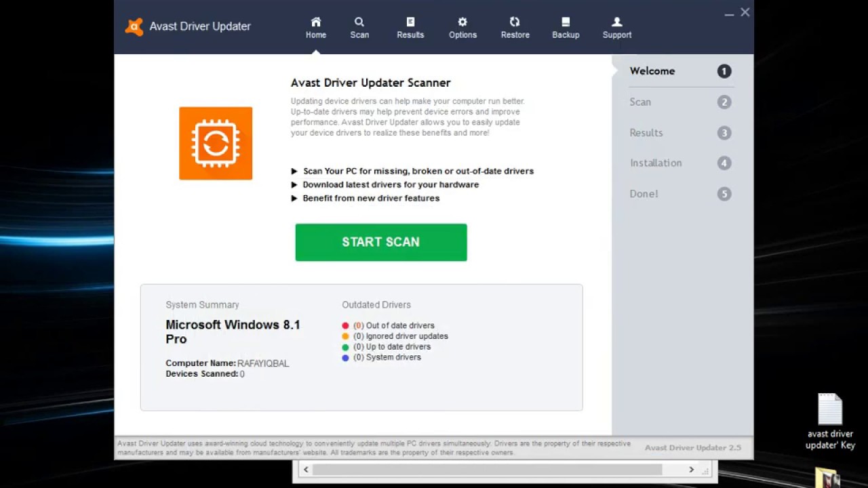Click 'Scan Your PC for missing' bullet line
868x488 pixels.
(x=418, y=171)
